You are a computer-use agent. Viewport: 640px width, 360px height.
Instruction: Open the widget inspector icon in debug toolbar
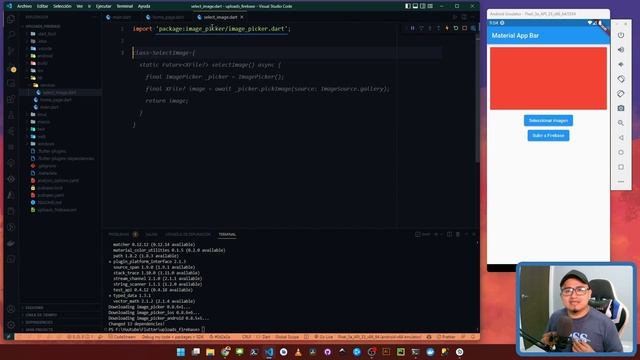tap(473, 28)
